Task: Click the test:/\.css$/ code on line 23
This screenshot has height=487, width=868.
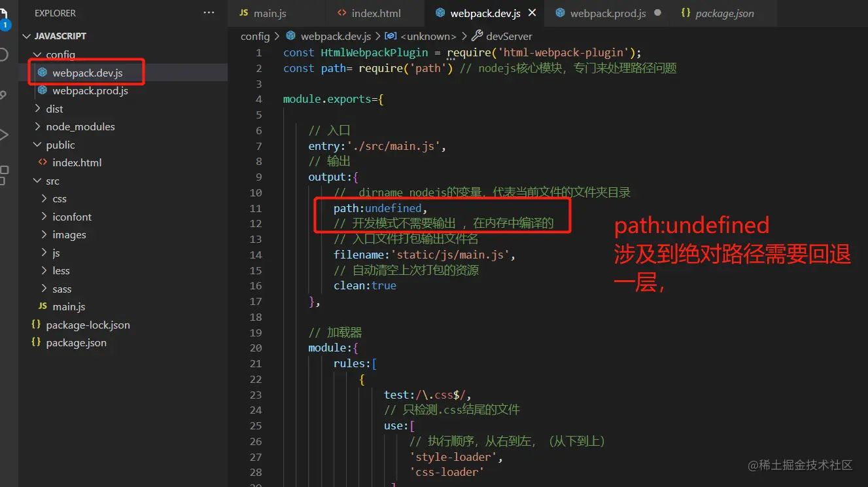Action: [x=428, y=395]
